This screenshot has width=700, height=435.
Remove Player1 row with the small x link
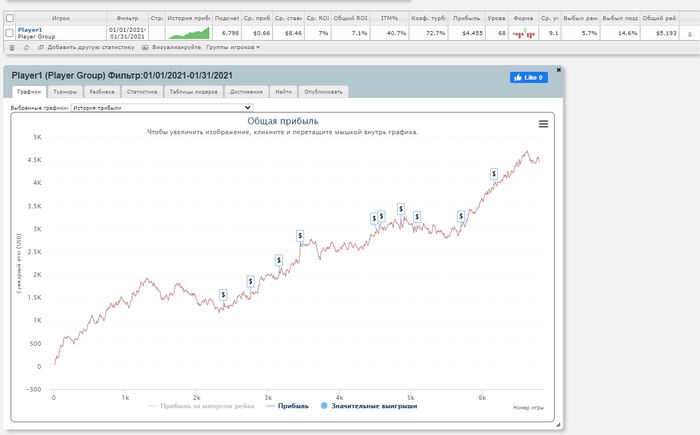tap(690, 34)
